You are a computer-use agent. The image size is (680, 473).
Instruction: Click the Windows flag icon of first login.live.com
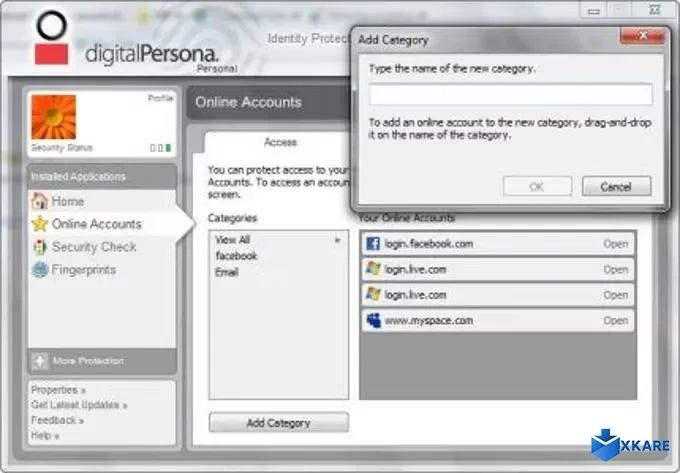[x=373, y=269]
